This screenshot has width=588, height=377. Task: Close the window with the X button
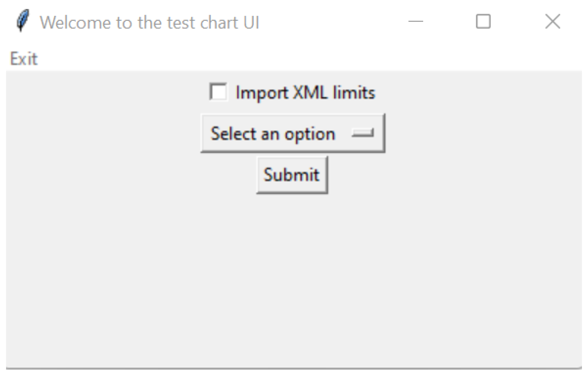tap(552, 21)
